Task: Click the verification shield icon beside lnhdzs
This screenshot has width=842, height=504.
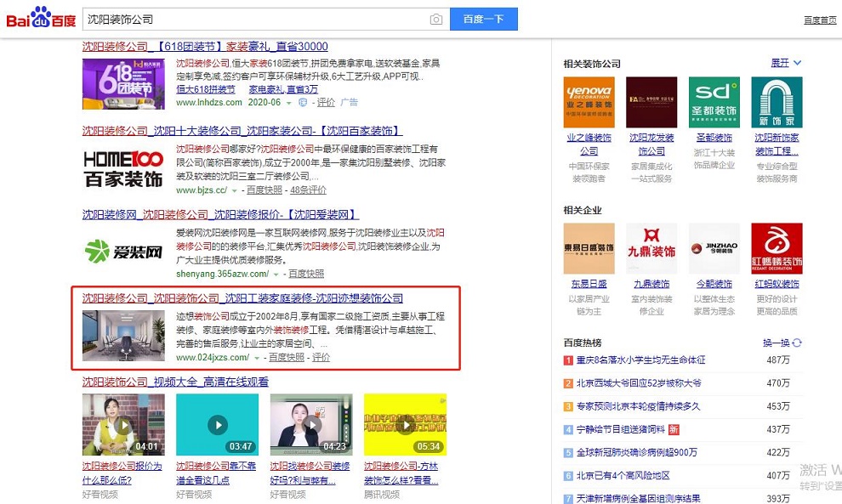Action: (x=303, y=102)
